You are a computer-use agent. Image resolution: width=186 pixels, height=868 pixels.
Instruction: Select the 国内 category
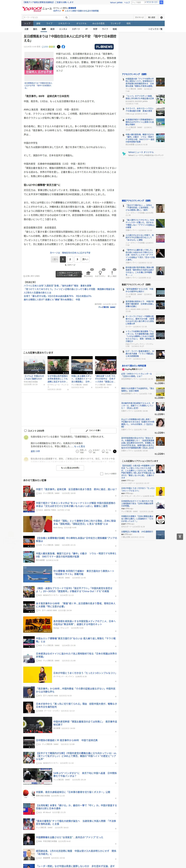pyautogui.click(x=35, y=29)
